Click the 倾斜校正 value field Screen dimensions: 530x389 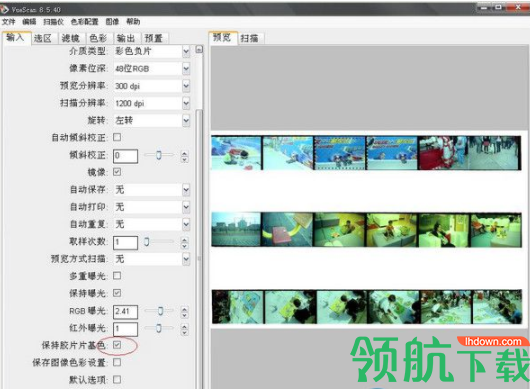pyautogui.click(x=125, y=156)
